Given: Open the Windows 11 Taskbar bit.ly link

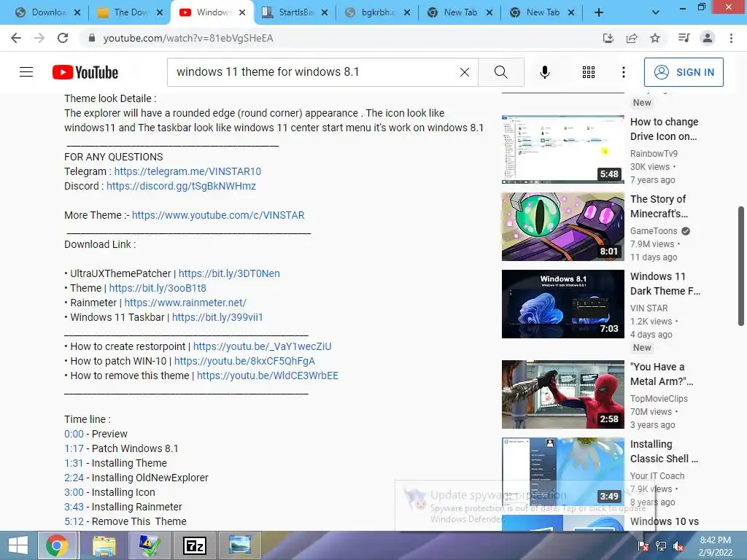Looking at the screenshot, I should tap(217, 317).
